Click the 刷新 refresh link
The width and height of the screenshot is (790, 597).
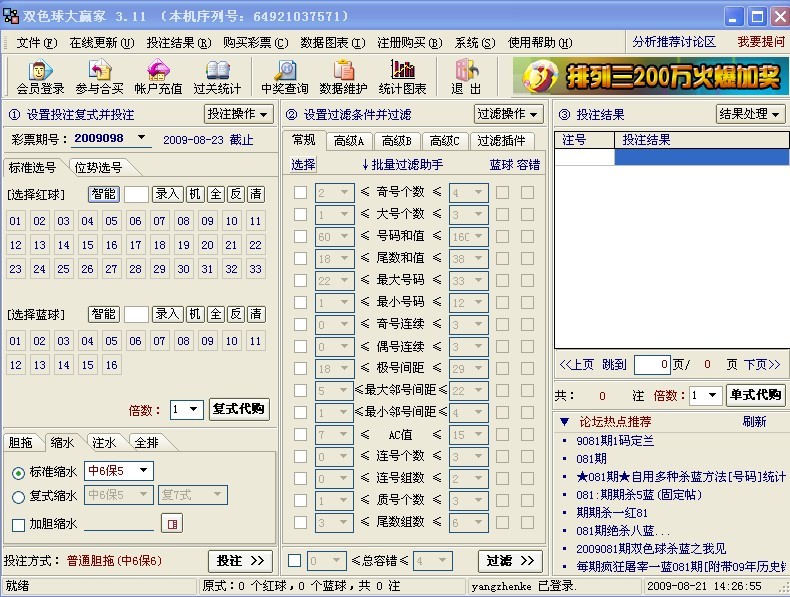point(754,421)
